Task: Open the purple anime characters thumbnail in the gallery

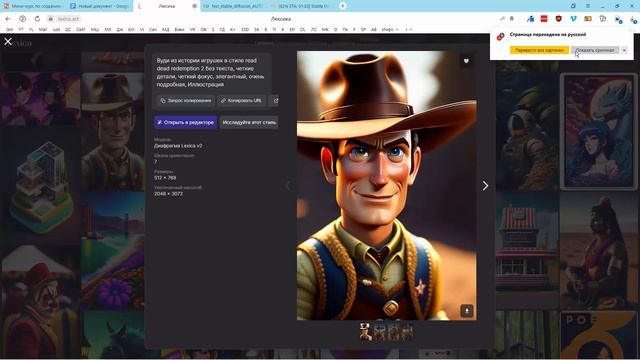Action: (x=41, y=98)
